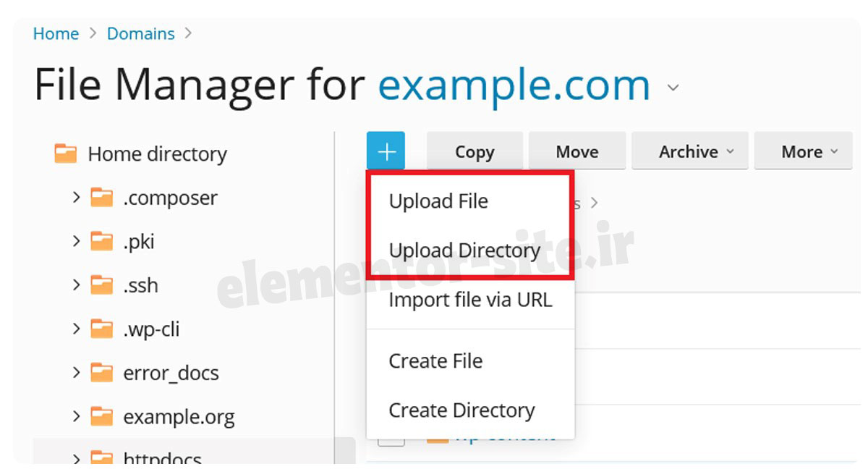Click the blue plus add button

pyautogui.click(x=386, y=151)
